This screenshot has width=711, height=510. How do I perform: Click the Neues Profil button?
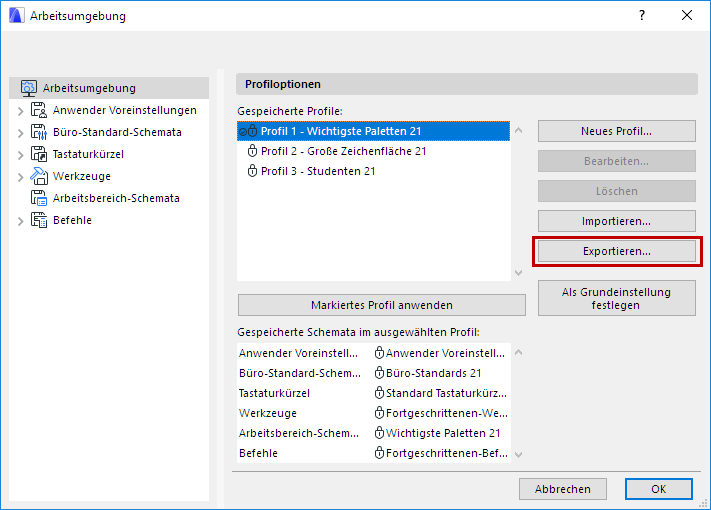[616, 131]
